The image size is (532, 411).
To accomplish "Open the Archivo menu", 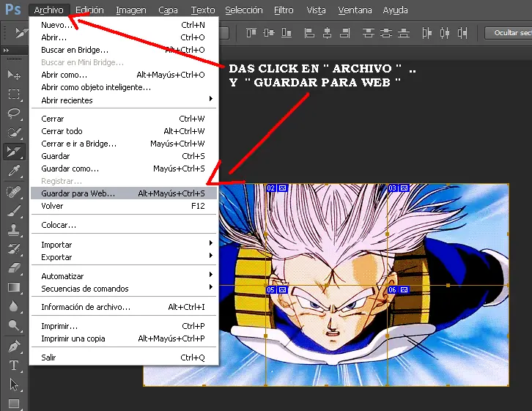I will tap(49, 10).
